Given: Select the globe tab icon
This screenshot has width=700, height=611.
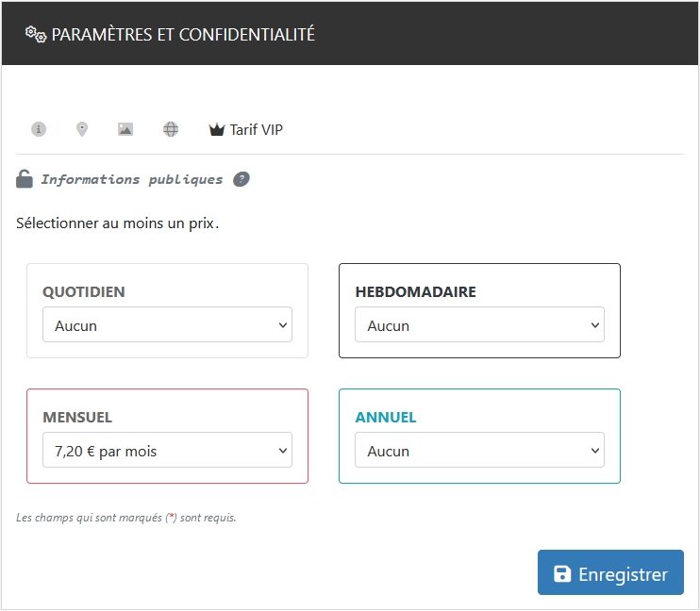Looking at the screenshot, I should (171, 129).
